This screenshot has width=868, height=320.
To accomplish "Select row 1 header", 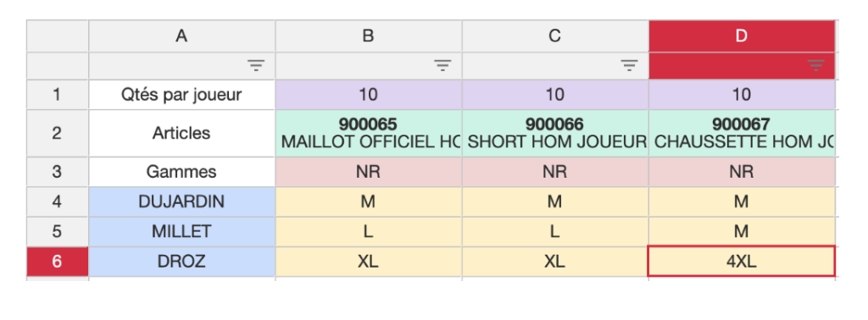I will [58, 95].
